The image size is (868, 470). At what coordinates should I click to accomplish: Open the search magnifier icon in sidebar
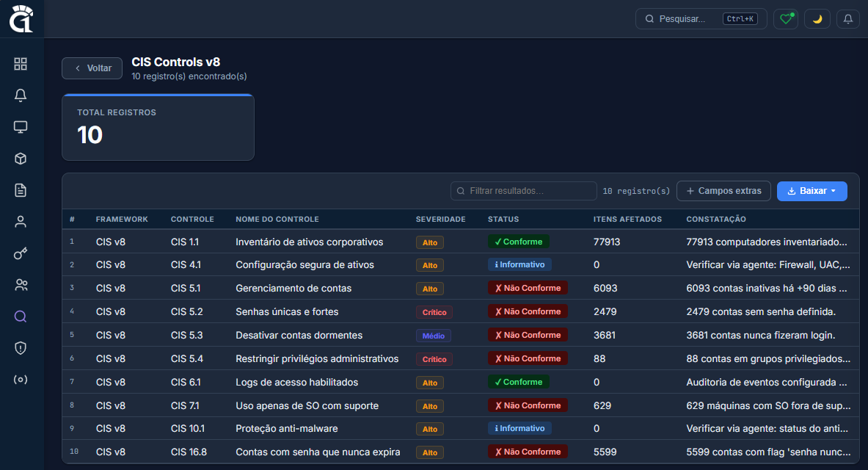click(21, 317)
